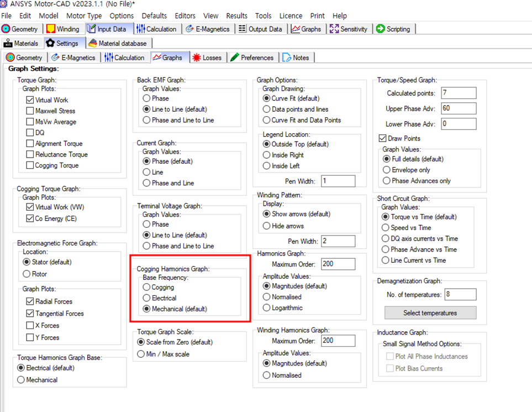The height and width of the screenshot is (412, 532).
Task: Select Mechanical torque harmonics graph base
Action: (x=20, y=380)
